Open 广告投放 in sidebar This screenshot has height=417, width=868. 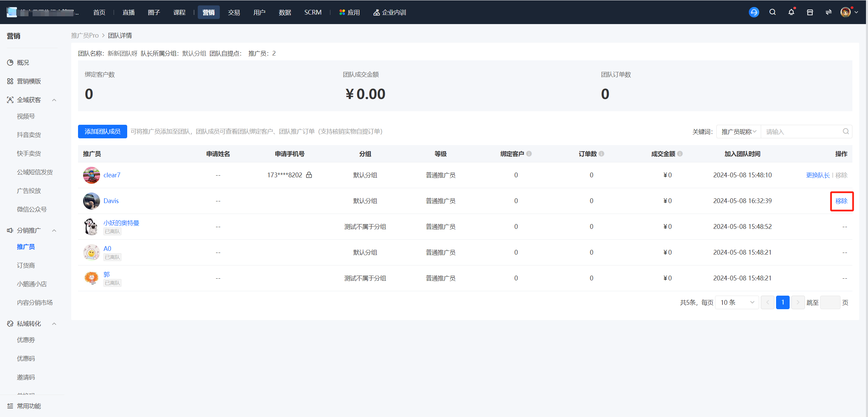tap(29, 191)
